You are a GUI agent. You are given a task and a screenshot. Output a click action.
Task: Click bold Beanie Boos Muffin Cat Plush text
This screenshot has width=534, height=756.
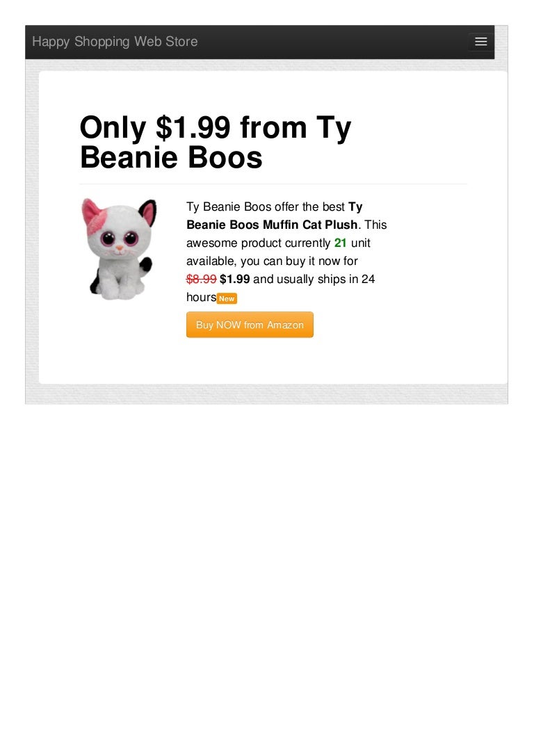[x=272, y=225]
